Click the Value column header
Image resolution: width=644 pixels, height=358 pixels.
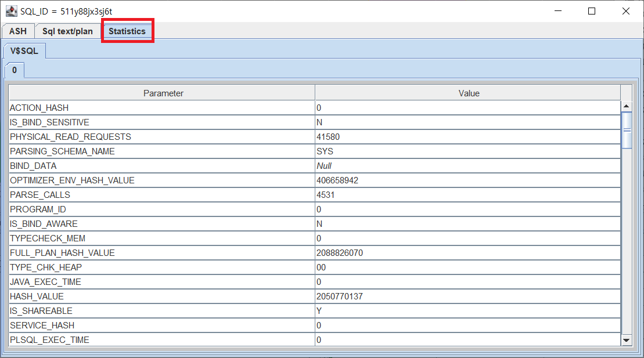pyautogui.click(x=468, y=93)
